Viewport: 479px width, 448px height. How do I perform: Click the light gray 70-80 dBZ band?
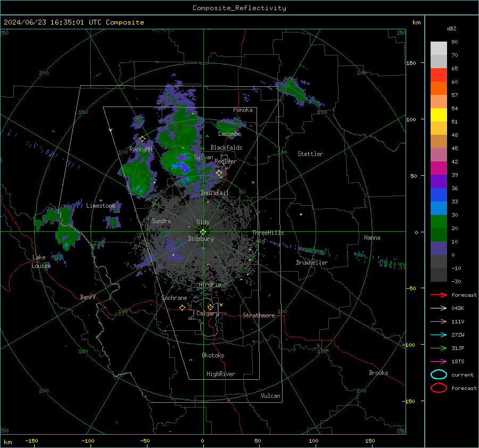click(439, 48)
